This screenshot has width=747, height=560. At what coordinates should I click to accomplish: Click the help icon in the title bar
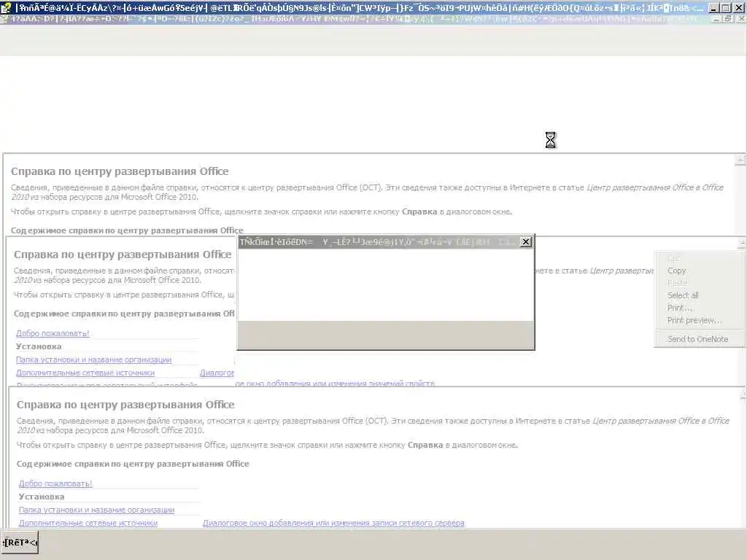6,7
